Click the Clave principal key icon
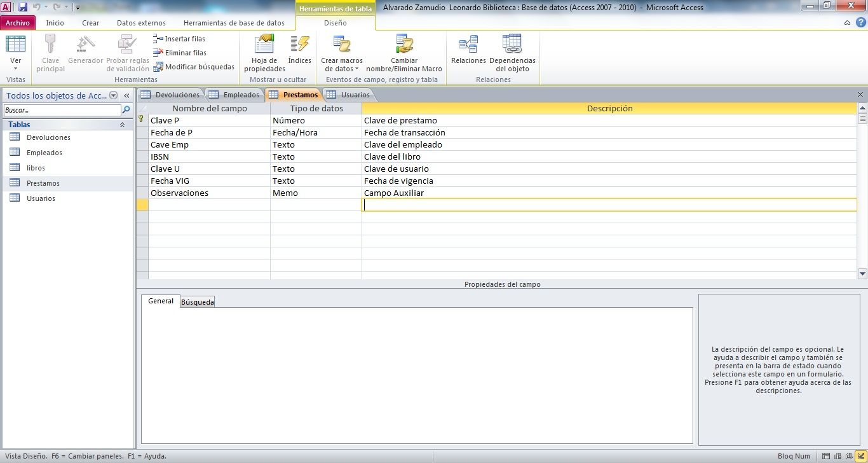The image size is (868, 463). 50,45
